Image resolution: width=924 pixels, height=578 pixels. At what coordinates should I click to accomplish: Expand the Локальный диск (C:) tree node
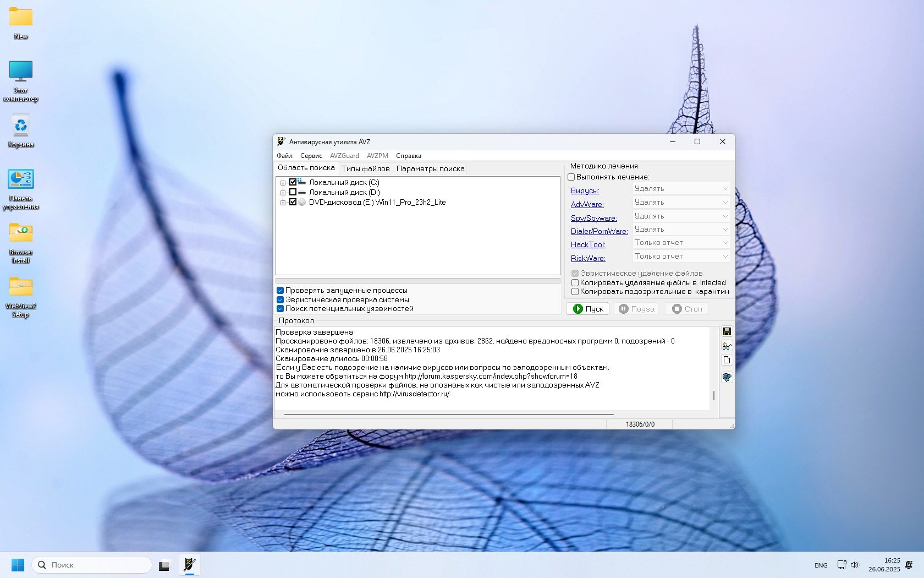283,183
